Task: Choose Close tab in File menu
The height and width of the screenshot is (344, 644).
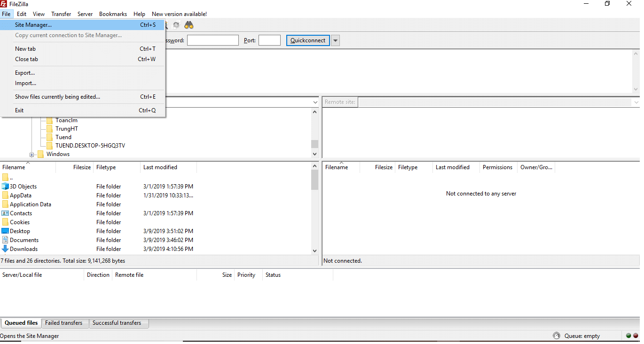Action: point(82,59)
